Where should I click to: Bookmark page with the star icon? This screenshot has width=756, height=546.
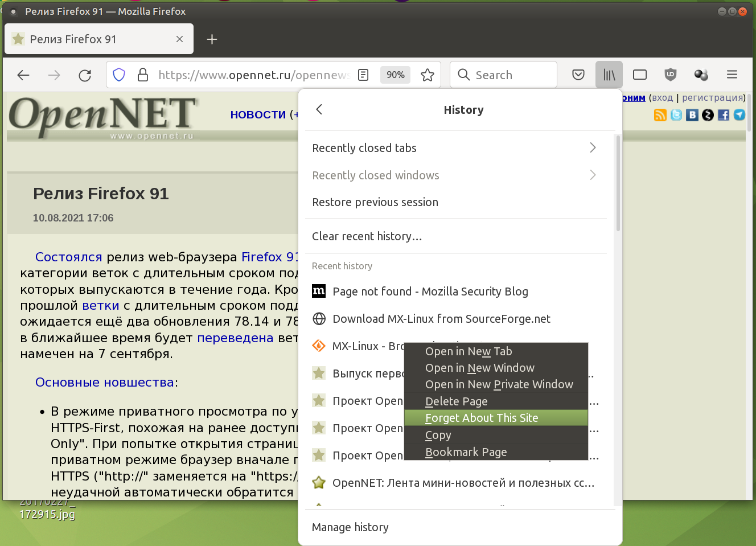[428, 75]
